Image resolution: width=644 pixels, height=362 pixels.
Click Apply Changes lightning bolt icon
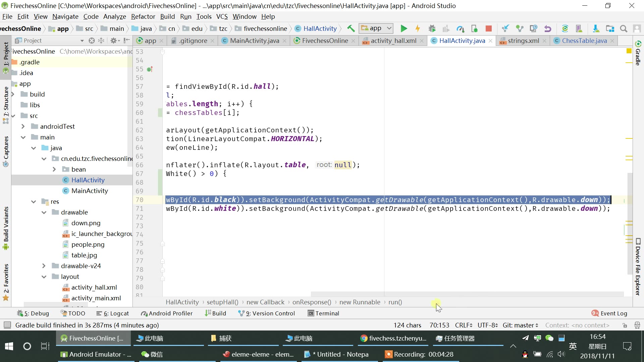point(418,28)
